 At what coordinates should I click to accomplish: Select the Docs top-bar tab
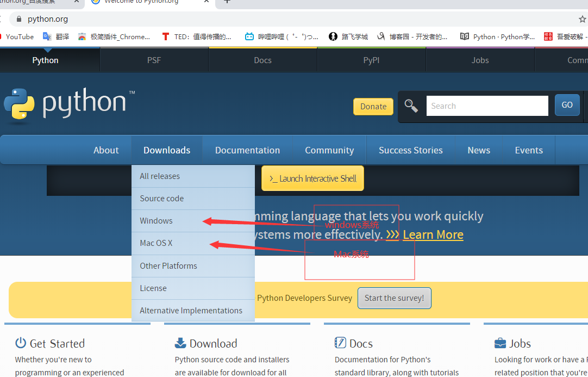point(263,60)
